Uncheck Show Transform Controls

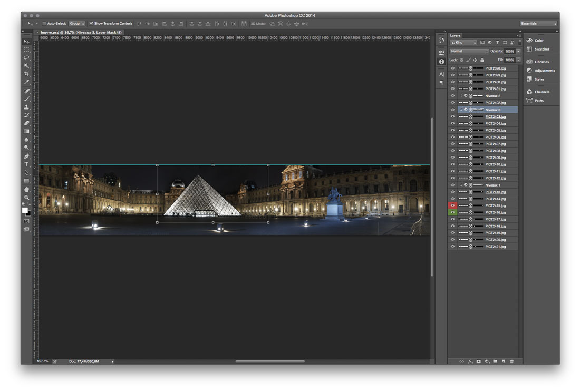(91, 24)
